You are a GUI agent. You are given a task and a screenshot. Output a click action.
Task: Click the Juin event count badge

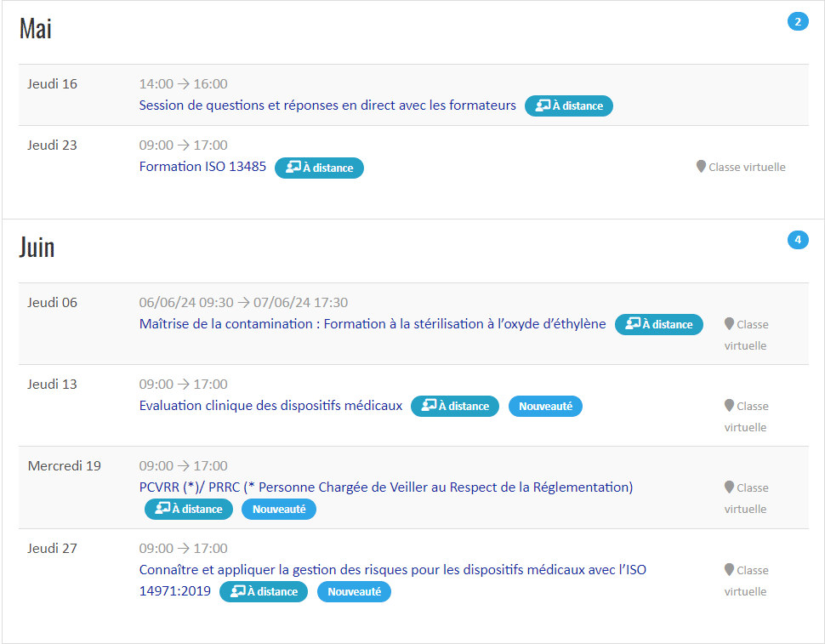click(797, 240)
